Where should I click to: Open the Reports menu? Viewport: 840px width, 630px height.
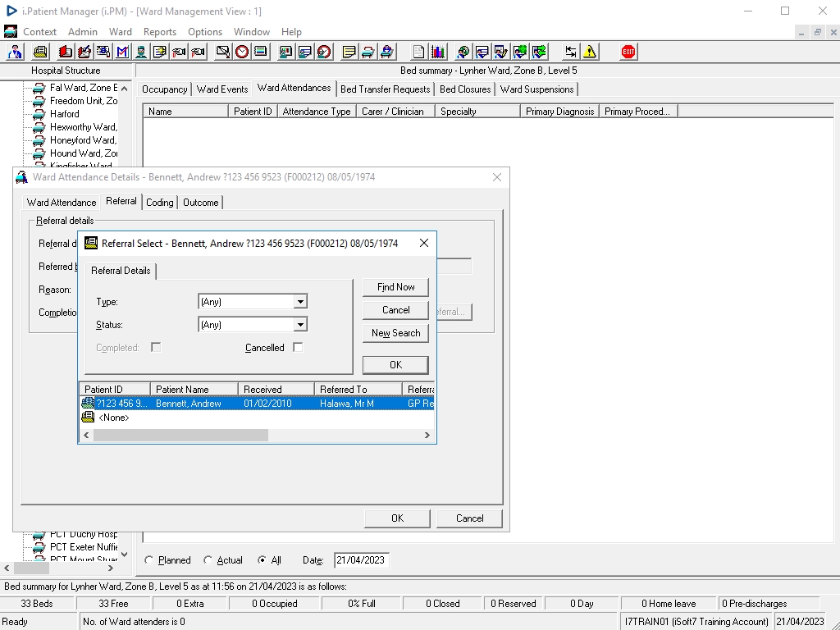point(160,32)
